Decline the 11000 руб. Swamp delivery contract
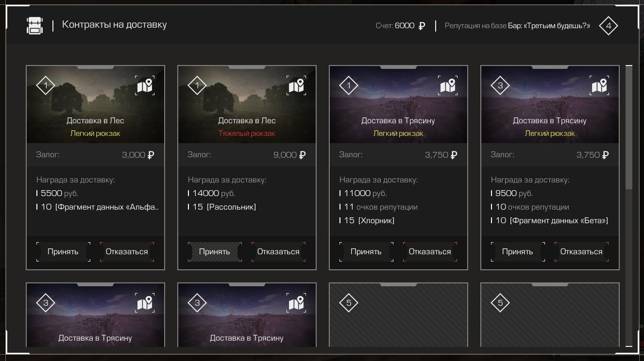 [x=430, y=252]
